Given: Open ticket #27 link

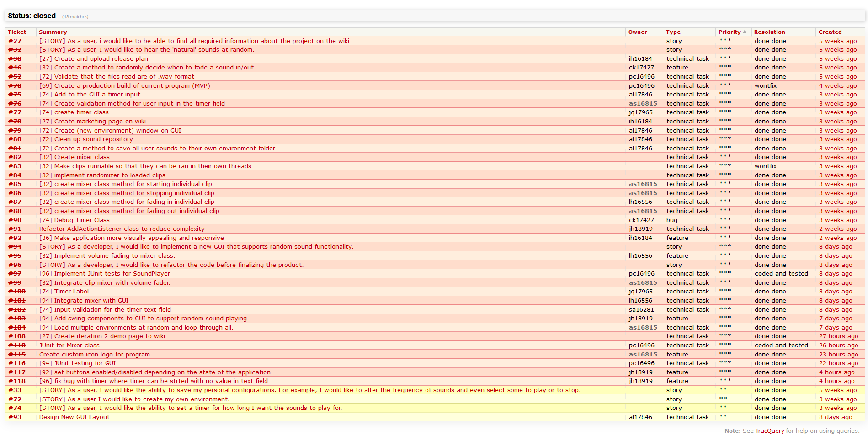Looking at the screenshot, I should point(15,41).
